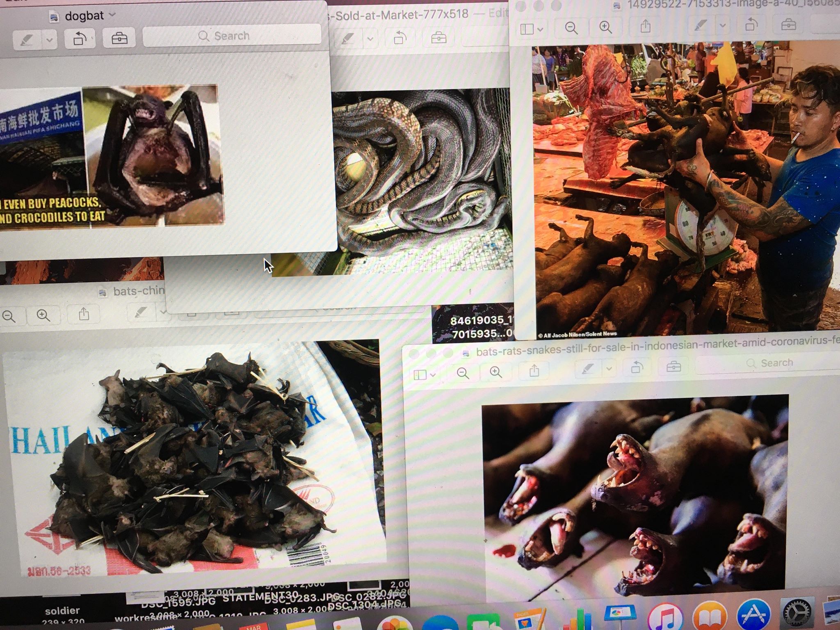Zoom out in bats-rats-snakes window
Image resolution: width=840 pixels, height=630 pixels.
[463, 373]
